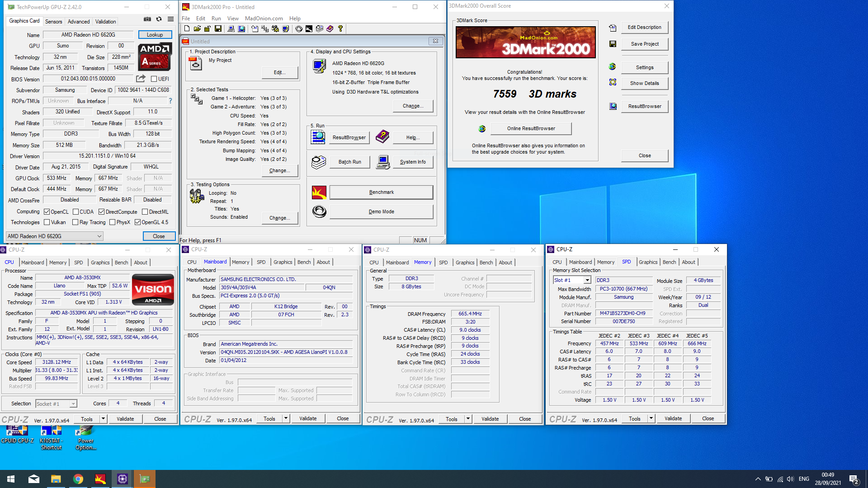Click the Open project folder icon in 3DMark2000 toolbar

[x=197, y=29]
